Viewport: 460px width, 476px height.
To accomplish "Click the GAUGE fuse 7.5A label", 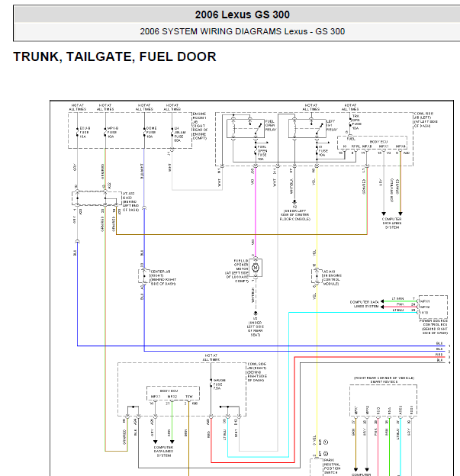I will point(219,384).
